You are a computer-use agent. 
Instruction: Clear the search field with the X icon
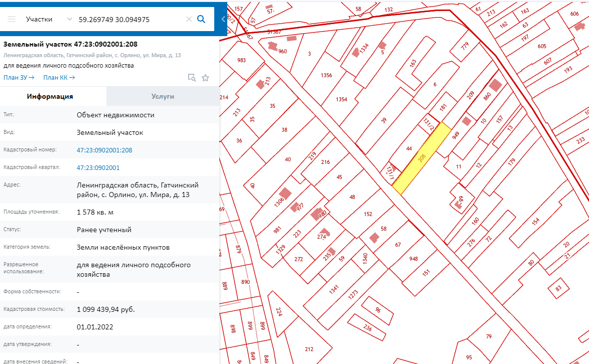189,19
